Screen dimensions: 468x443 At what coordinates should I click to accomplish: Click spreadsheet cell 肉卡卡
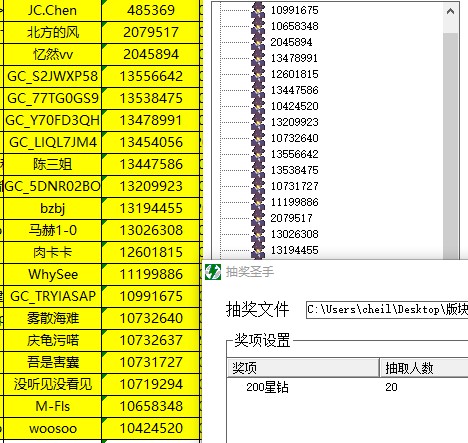coord(52,252)
